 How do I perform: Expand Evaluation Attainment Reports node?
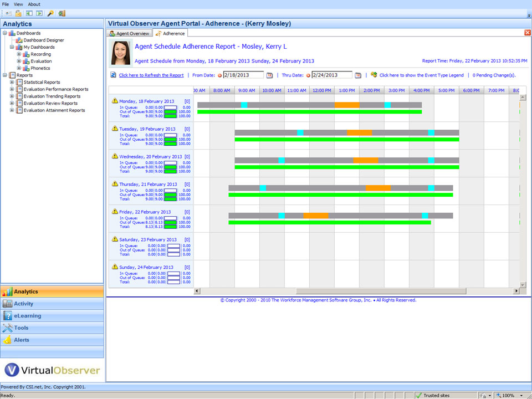tap(12, 110)
